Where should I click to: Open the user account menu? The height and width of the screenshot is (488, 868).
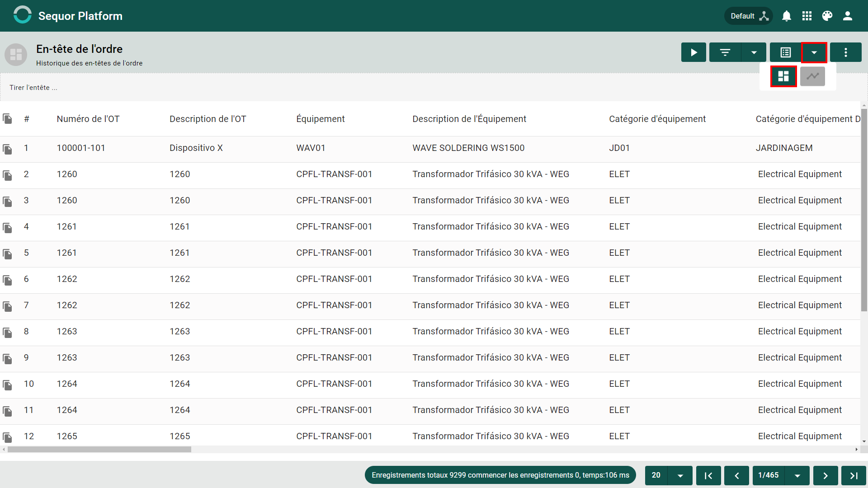pyautogui.click(x=848, y=16)
